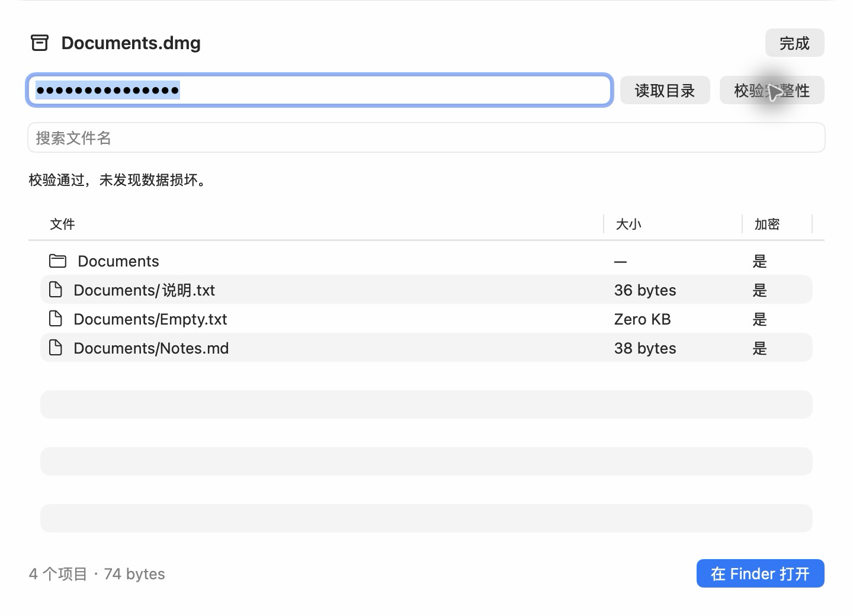Click the 38 bytes size value
The height and width of the screenshot is (616, 853).
[645, 348]
